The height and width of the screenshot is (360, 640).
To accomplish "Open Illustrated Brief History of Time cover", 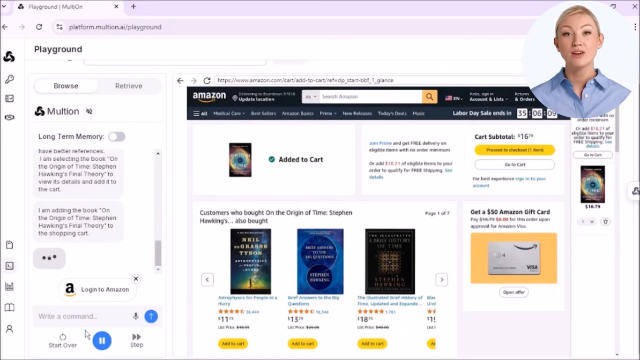I will coord(390,261).
